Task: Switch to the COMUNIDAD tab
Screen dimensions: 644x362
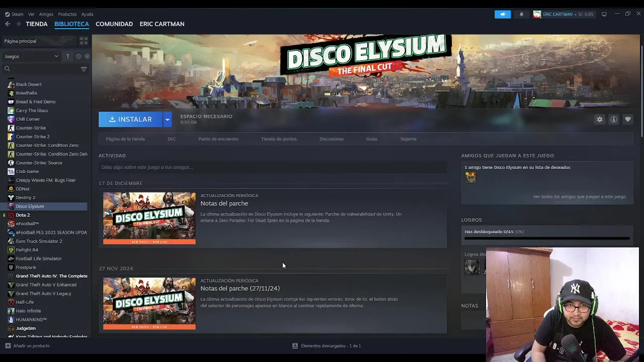Action: pos(114,24)
